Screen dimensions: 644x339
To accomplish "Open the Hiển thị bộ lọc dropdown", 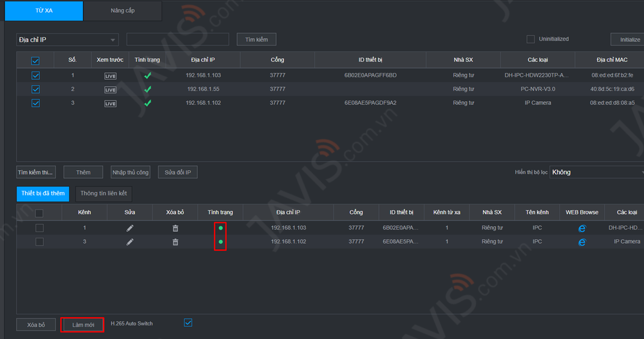I will point(597,172).
